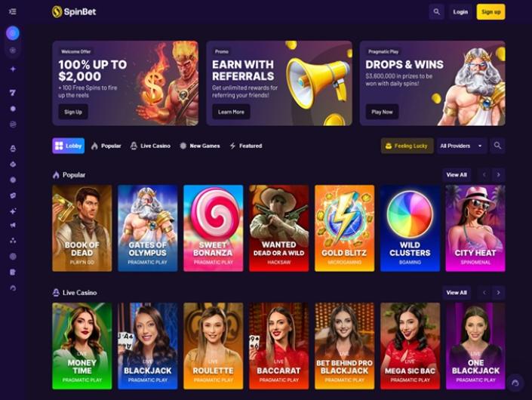
Task: Open the Sweet Bonanza game thumbnail
Action: click(x=213, y=228)
